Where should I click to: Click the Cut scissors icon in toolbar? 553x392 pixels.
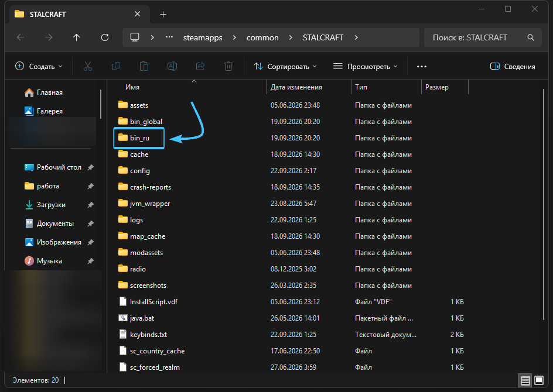[x=88, y=66]
